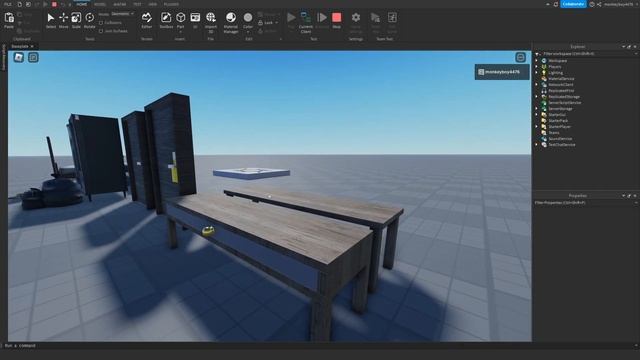Select Teams in Explorer
The width and height of the screenshot is (640, 360).
553,133
